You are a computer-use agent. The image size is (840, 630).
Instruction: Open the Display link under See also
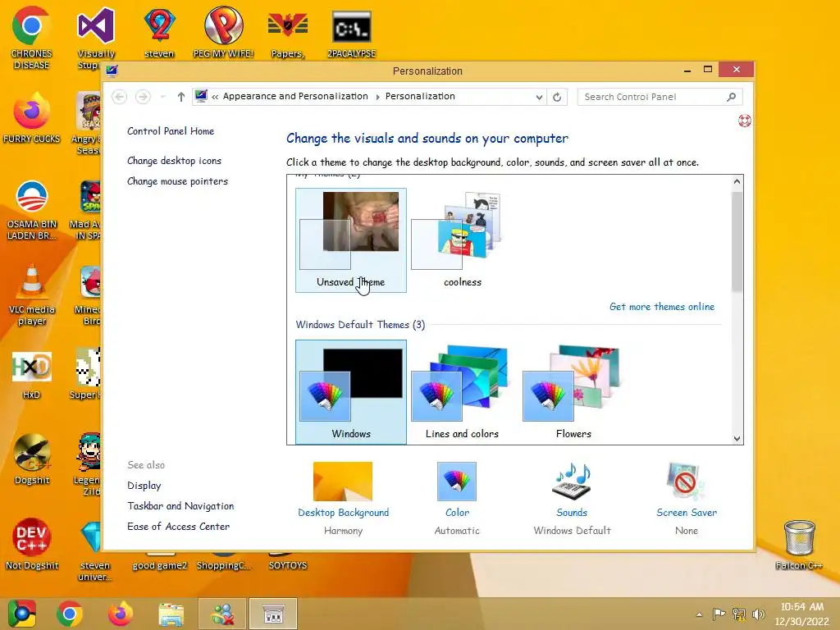[144, 486]
